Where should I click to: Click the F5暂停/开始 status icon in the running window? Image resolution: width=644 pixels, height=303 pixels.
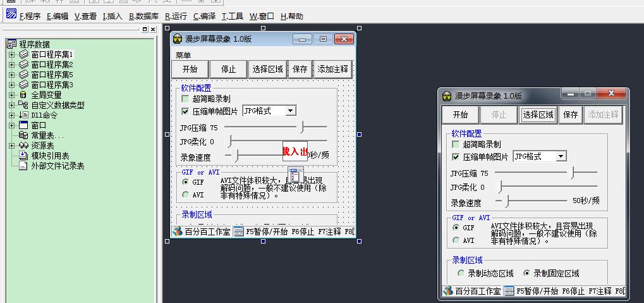click(x=509, y=291)
